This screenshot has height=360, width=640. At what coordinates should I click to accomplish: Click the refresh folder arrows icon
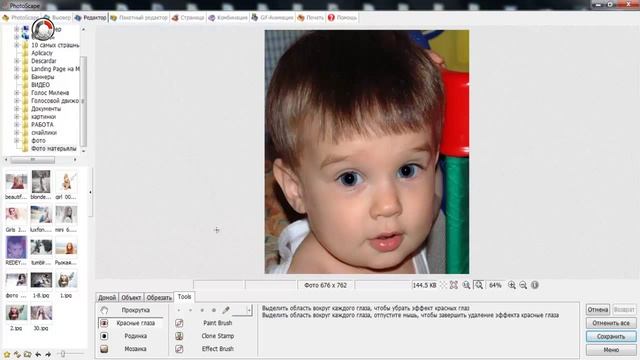(17, 354)
